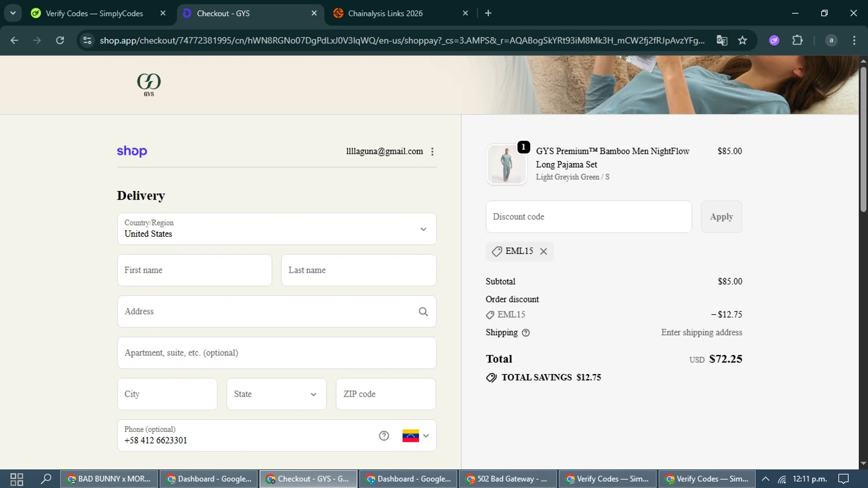Open 502 Bad Gateway taskbar window
The image size is (868, 488).
coord(507,479)
